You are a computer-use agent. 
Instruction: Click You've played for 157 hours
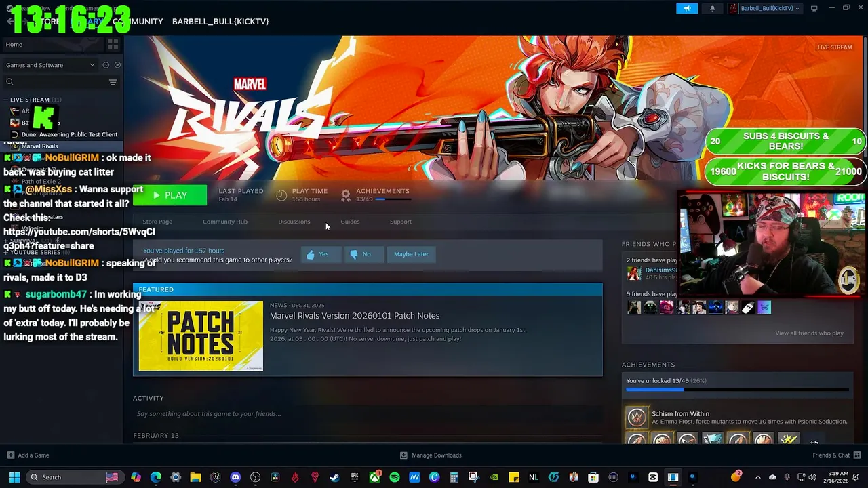click(x=184, y=251)
